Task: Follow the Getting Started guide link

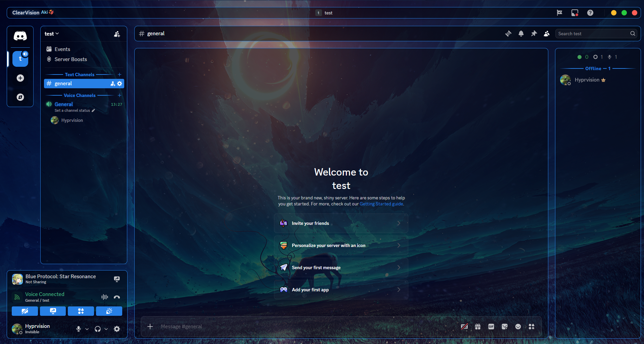Action: pyautogui.click(x=381, y=204)
